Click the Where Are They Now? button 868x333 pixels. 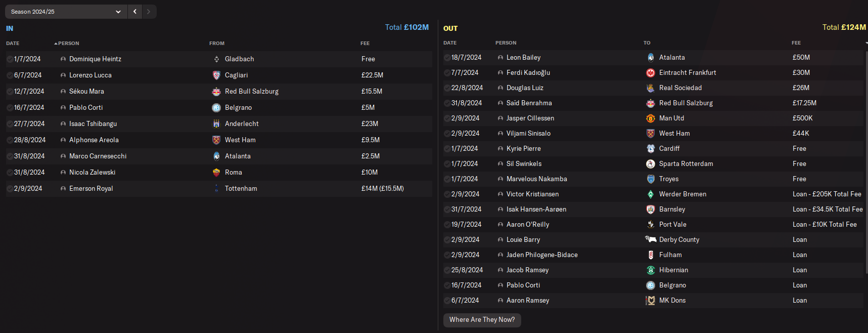coord(482,320)
